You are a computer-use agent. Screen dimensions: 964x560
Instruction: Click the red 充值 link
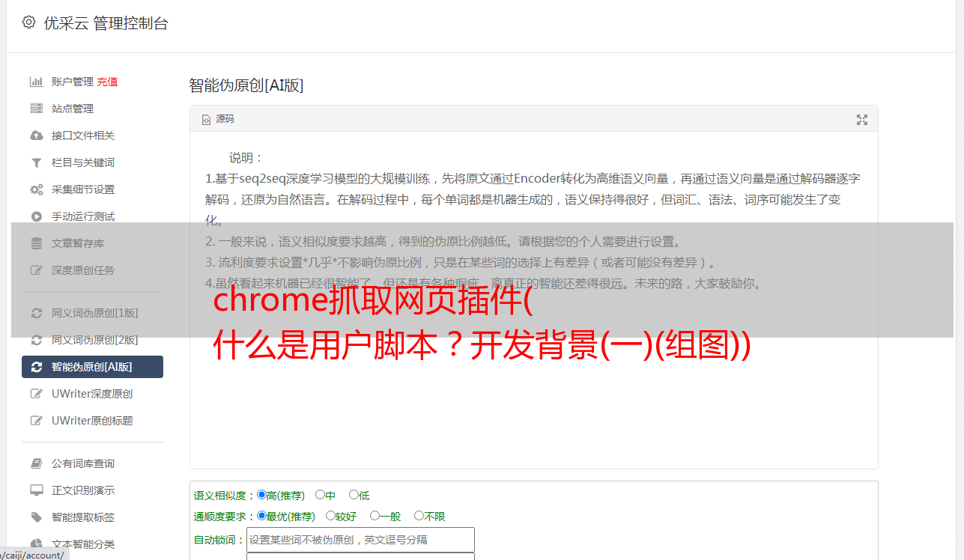click(107, 82)
